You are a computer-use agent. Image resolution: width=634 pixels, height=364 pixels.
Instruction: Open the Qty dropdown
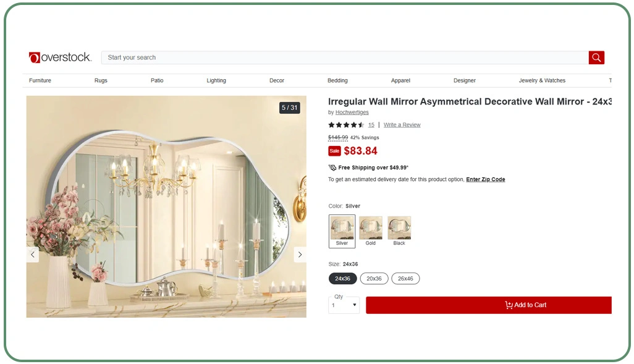(x=344, y=305)
